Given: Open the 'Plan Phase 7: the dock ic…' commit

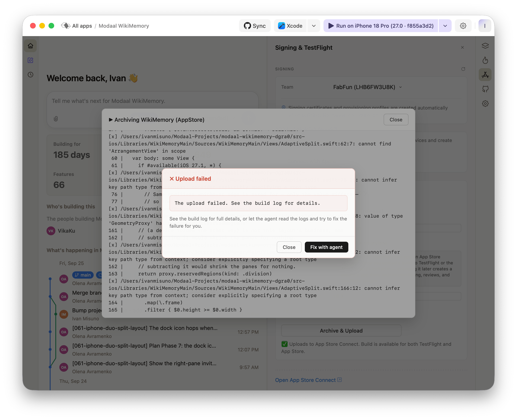Looking at the screenshot, I should pyautogui.click(x=144, y=346).
